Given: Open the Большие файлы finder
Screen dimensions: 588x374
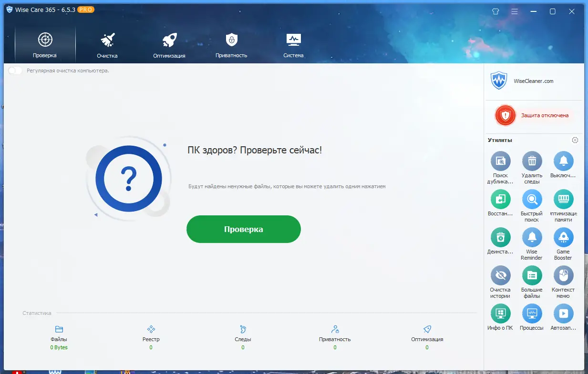Looking at the screenshot, I should click(x=532, y=275).
